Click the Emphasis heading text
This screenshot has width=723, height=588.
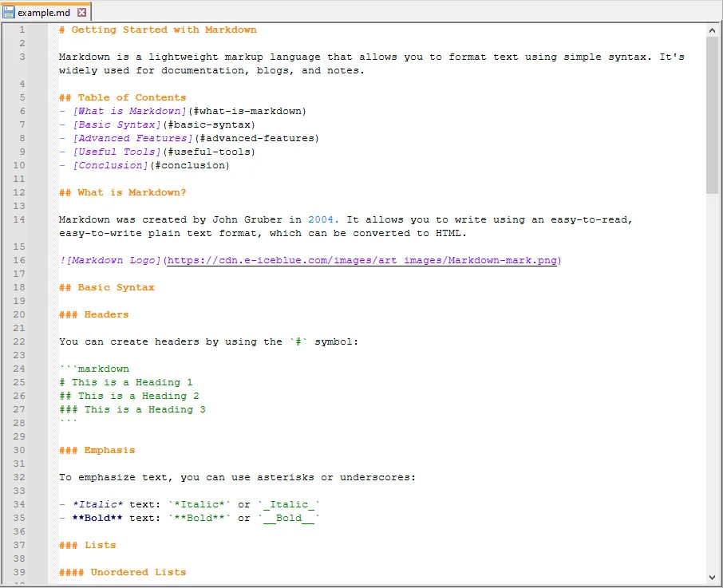click(97, 449)
